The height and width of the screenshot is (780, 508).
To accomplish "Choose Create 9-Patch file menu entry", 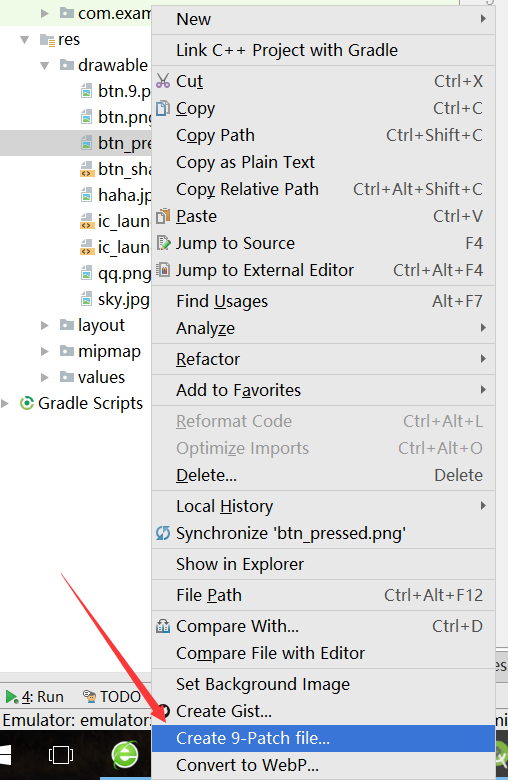I will coord(323,738).
